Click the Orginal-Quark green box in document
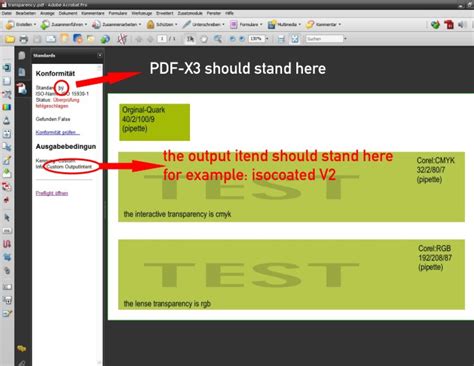Viewport: 474px width, 366px height. (155, 122)
